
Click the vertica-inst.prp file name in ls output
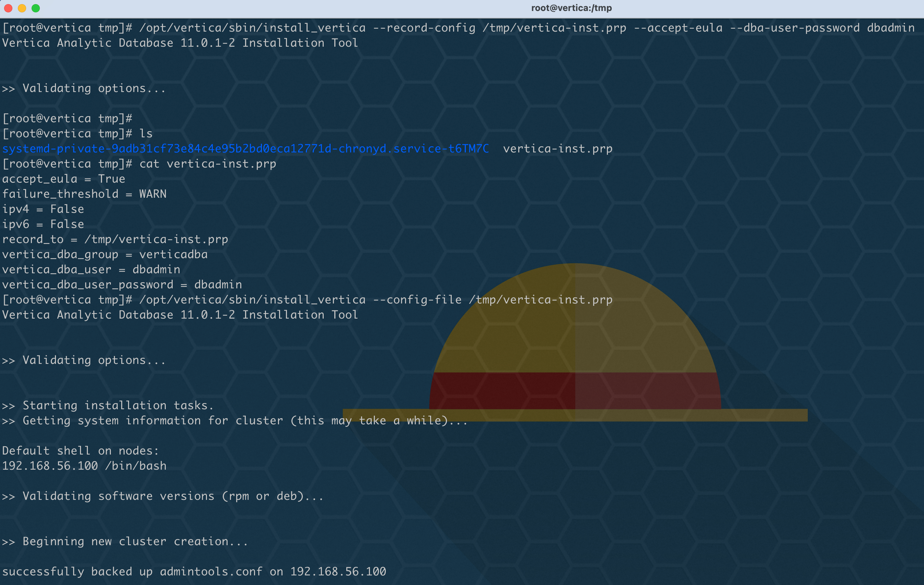point(557,149)
